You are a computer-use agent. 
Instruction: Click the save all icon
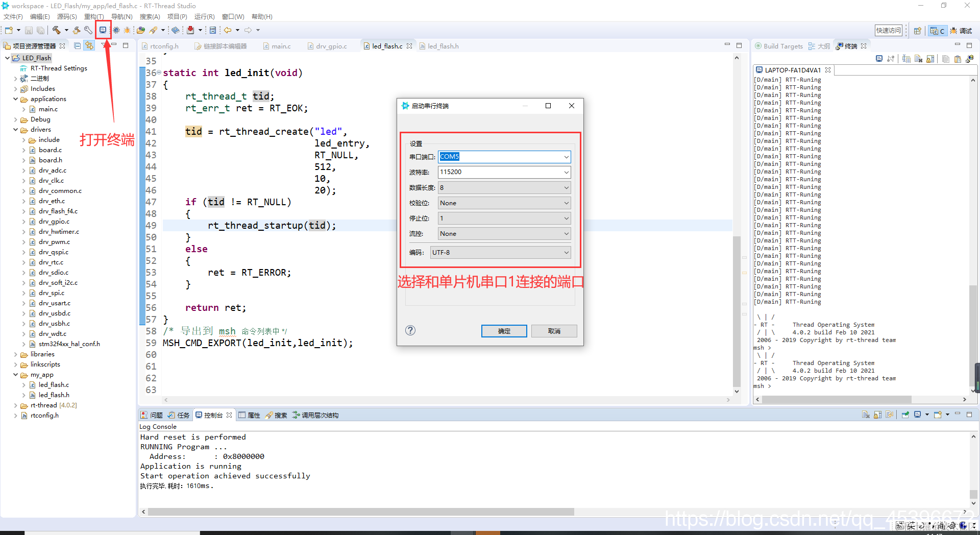coord(40,30)
